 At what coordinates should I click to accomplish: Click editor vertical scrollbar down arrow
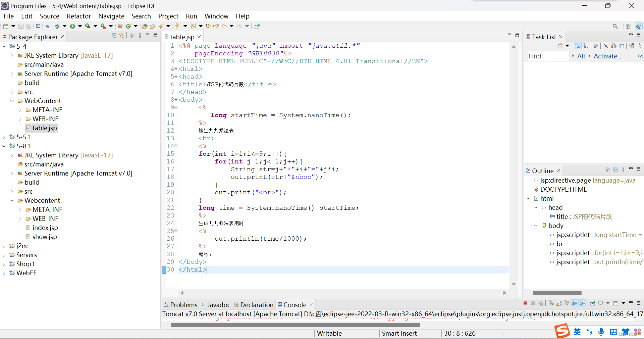point(514,284)
